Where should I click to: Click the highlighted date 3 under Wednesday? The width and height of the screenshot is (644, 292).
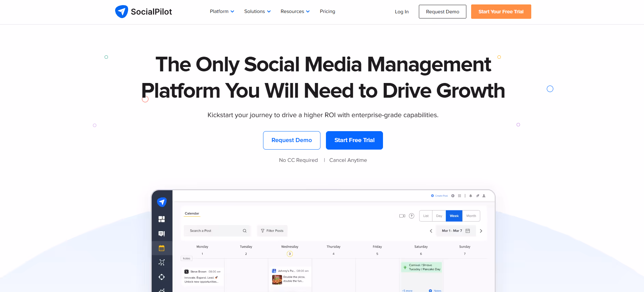click(290, 254)
